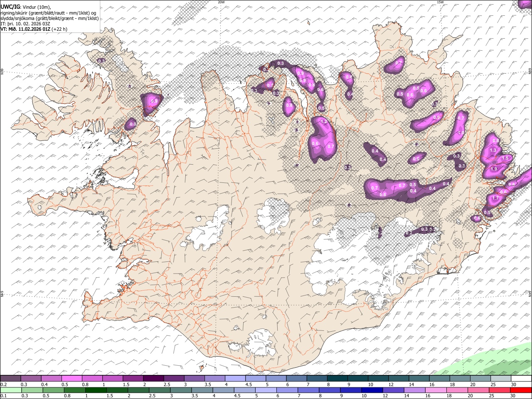Click the '15W' longitude label
The image size is (532, 399).
440,2
